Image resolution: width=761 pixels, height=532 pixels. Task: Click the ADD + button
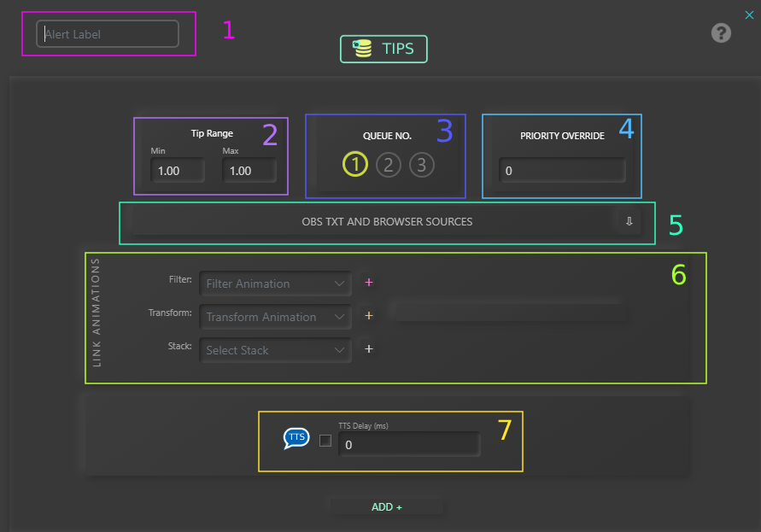tap(386, 507)
